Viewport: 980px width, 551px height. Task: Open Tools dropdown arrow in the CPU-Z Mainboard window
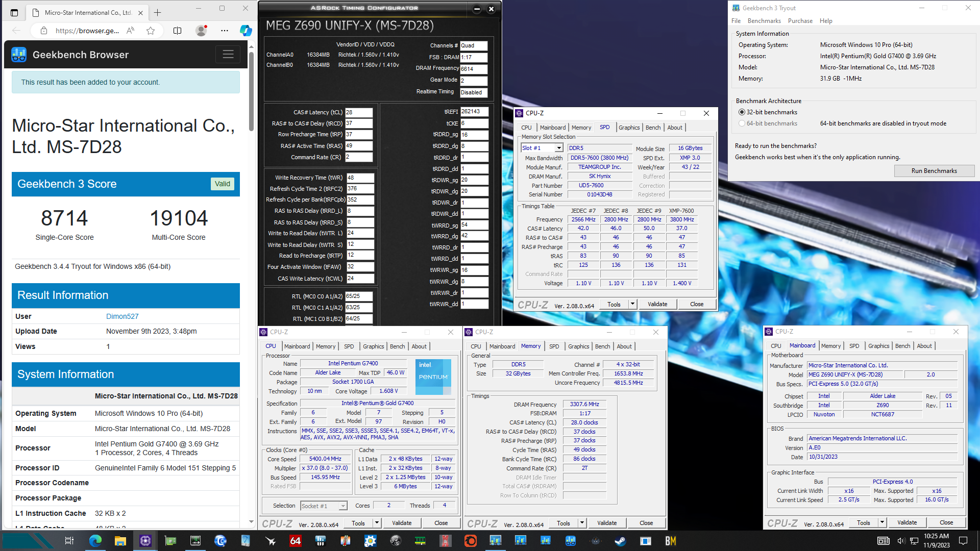click(x=882, y=522)
